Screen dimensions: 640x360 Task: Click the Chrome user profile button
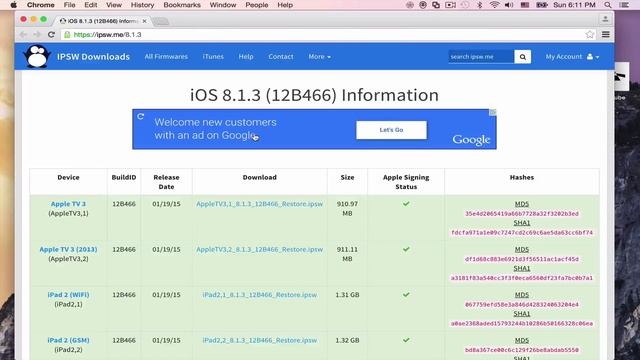[605, 19]
